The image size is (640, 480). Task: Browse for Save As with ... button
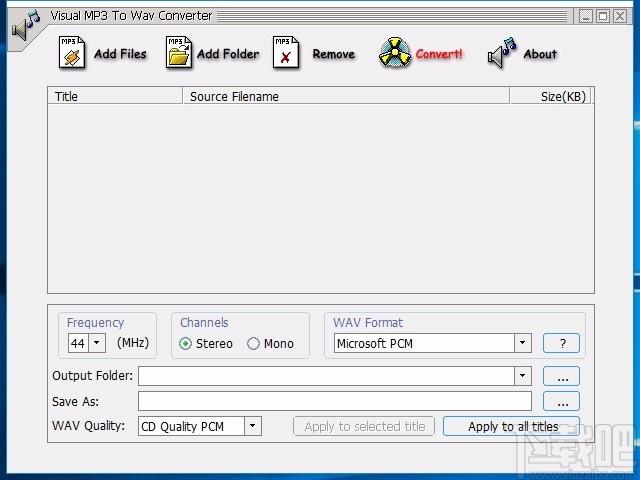pyautogui.click(x=561, y=401)
